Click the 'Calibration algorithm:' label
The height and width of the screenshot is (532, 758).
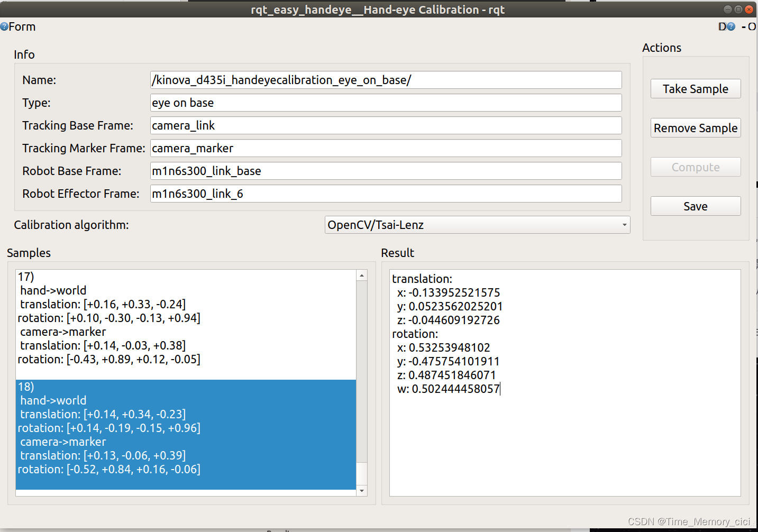[x=71, y=225]
